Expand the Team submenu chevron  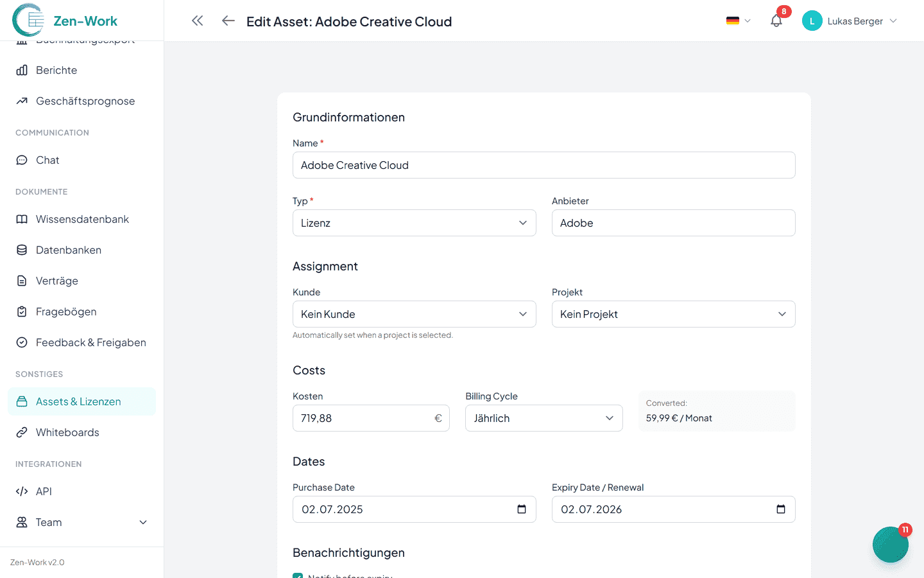click(x=143, y=522)
